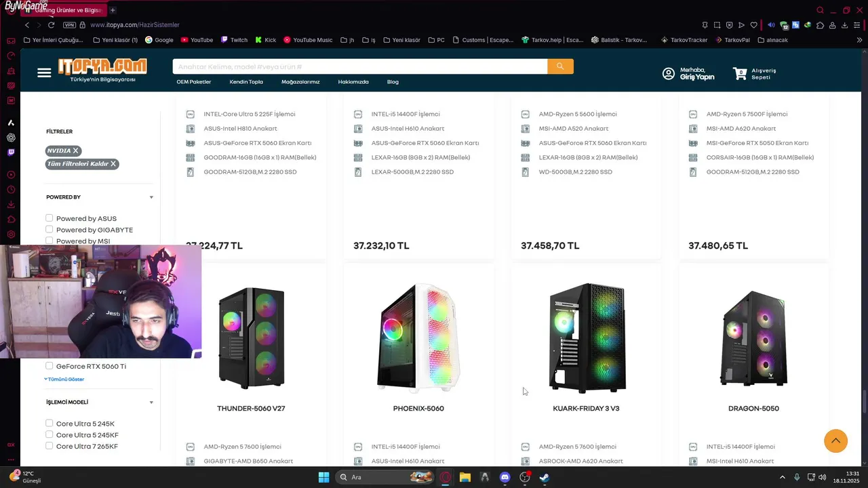Open File Explorer from the taskbar
Viewport: 868px width, 488px height.
[465, 477]
